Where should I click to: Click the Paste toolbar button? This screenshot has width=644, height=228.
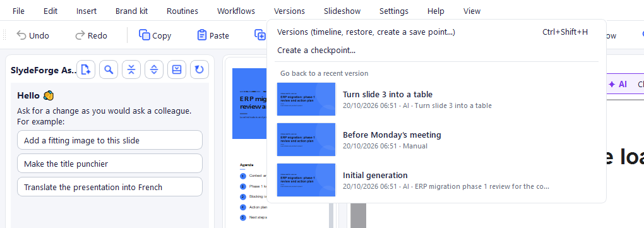pyautogui.click(x=213, y=36)
